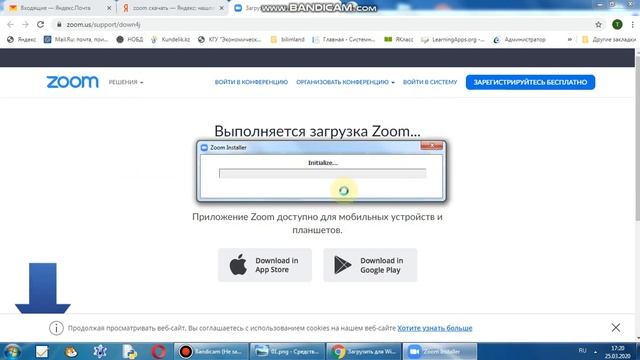This screenshot has width=640, height=360.
Task: Switch to the Zoom Installer taskbar button
Action: click(x=440, y=351)
